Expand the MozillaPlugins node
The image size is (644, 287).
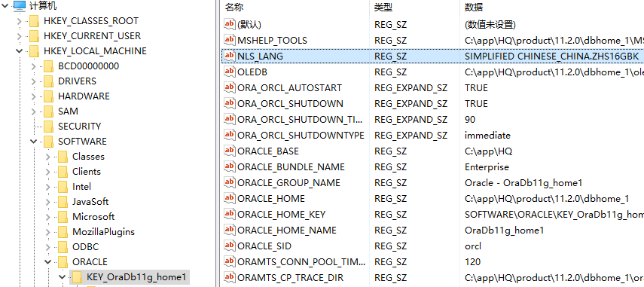(x=48, y=232)
